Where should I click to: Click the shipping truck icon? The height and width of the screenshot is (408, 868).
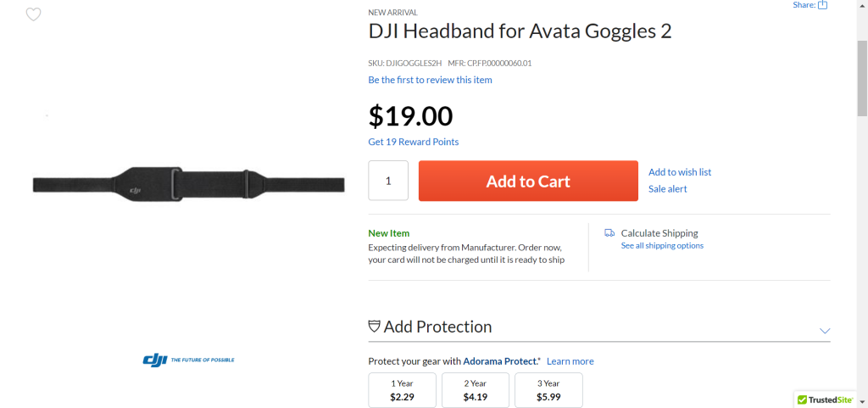pos(609,232)
